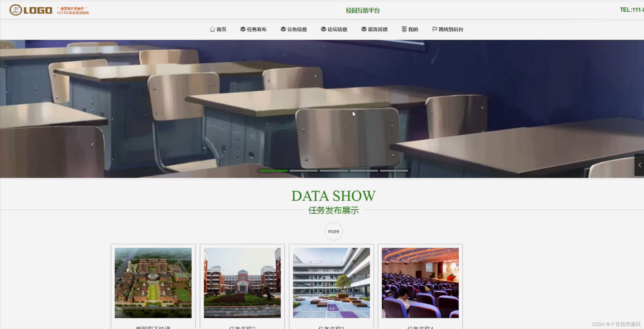Select the first green carousel indicator
The height and width of the screenshot is (329, 644).
(273, 171)
